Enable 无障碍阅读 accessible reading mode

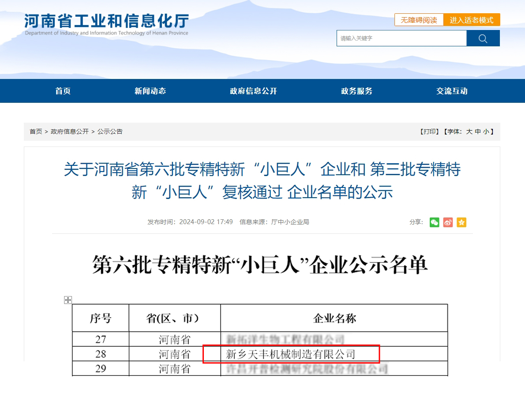(x=418, y=20)
